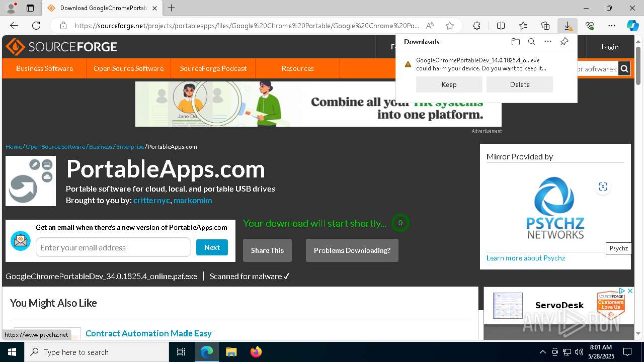Screen dimensions: 644x362
Task: Click the PortableApps.com project icon
Action: pos(31,181)
